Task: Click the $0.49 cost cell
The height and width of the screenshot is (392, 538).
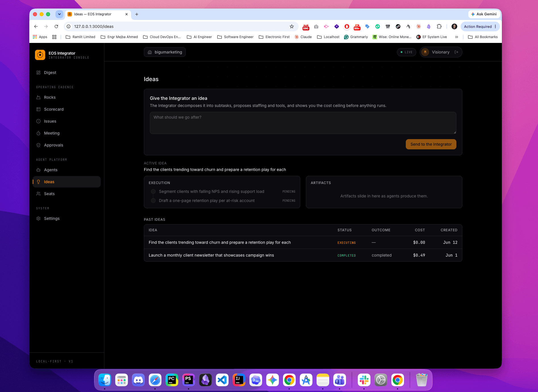Action: click(x=419, y=255)
